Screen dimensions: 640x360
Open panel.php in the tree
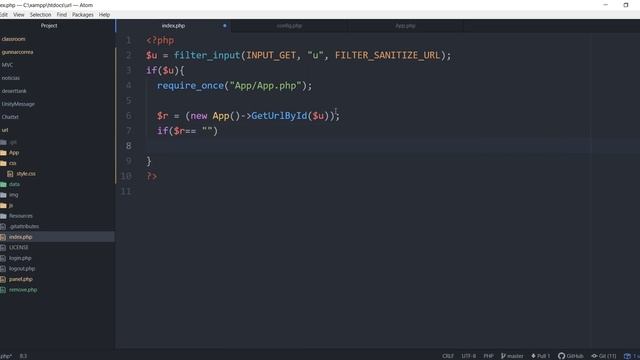(21, 280)
